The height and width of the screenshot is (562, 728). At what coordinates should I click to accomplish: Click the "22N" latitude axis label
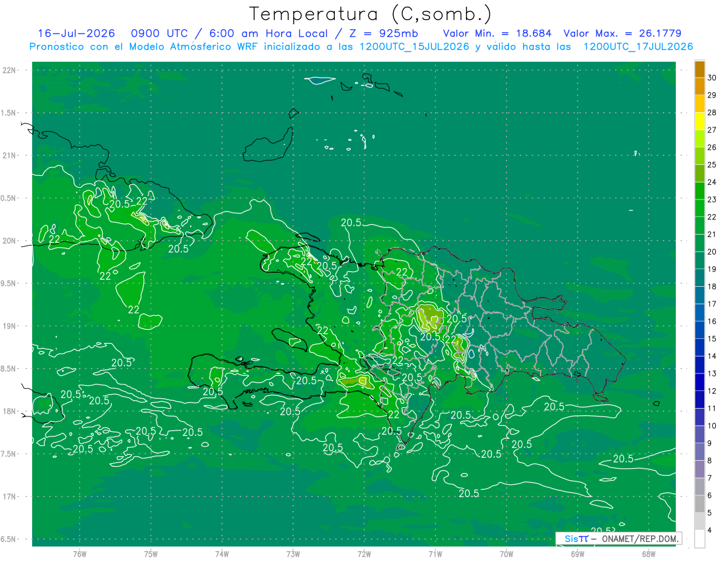coord(10,70)
